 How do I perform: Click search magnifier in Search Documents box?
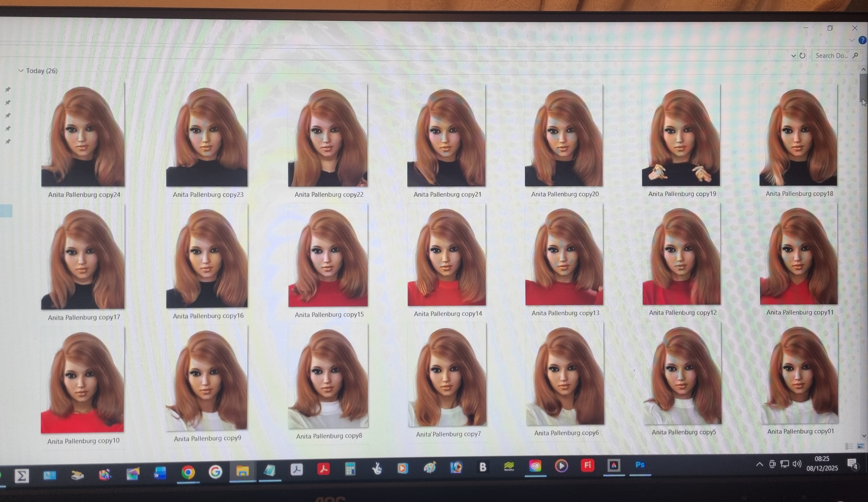tap(855, 55)
